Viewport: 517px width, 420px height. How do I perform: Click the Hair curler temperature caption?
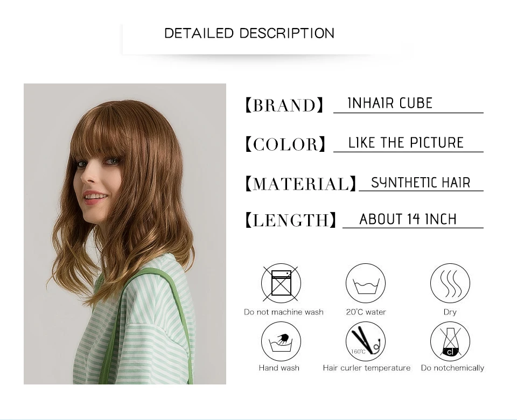click(367, 368)
